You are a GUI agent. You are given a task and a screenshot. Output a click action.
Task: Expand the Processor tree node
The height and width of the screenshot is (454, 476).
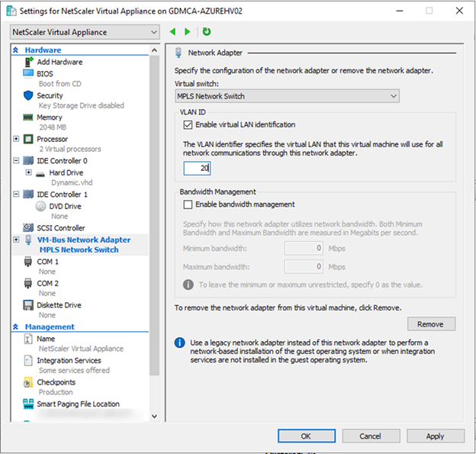16,139
